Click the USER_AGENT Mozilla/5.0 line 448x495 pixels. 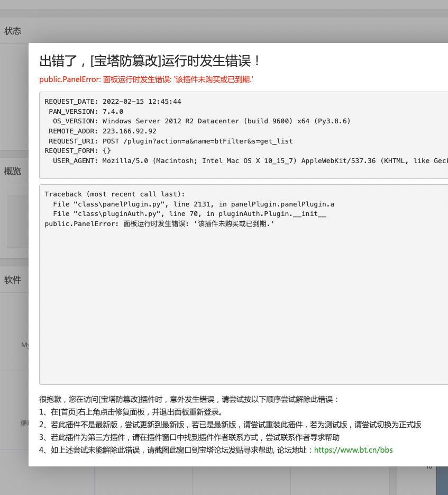pyautogui.click(x=250, y=161)
